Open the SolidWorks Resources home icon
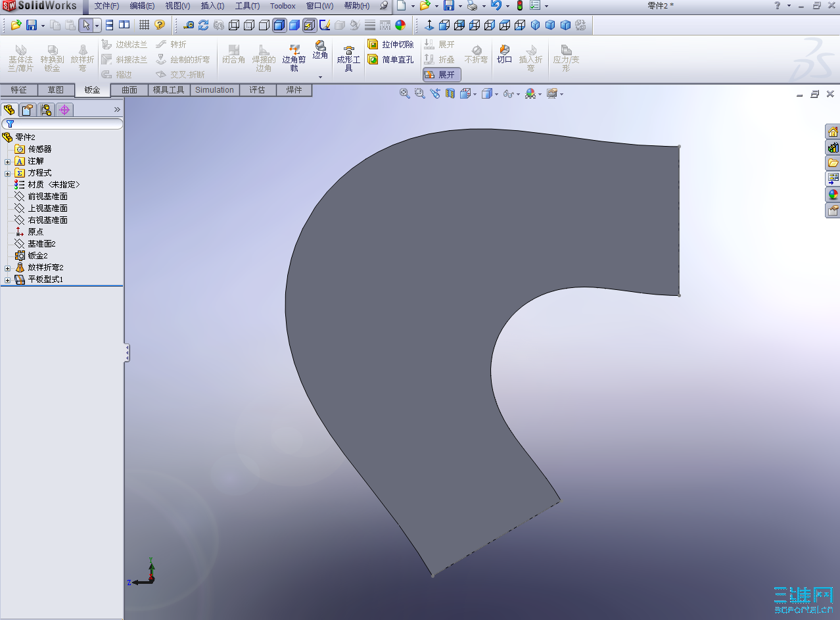Viewport: 840px width, 620px height. click(x=833, y=131)
